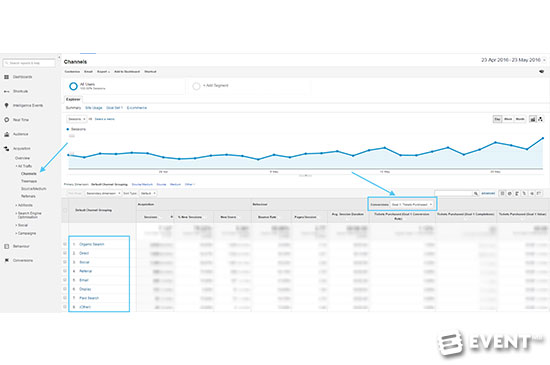Open the Export dropdown
This screenshot has width=550, height=365.
pyautogui.click(x=103, y=72)
